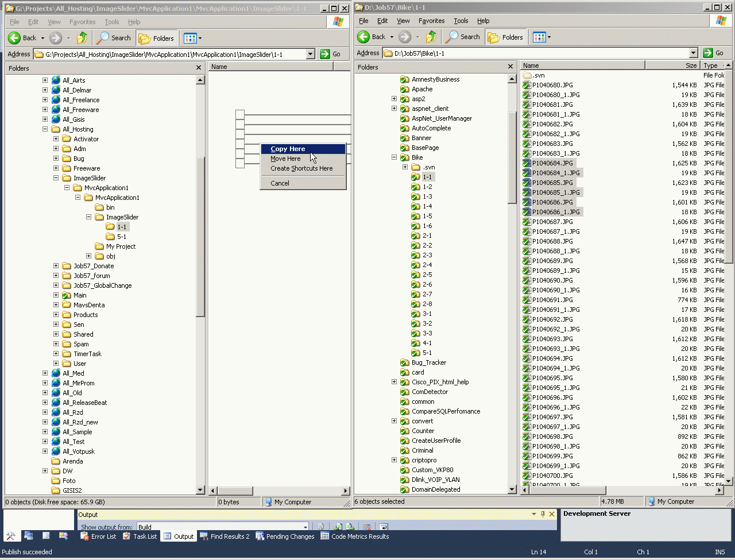This screenshot has width=735, height=560.
Task: Click Cancel in the drag-drop context menu
Action: click(280, 183)
